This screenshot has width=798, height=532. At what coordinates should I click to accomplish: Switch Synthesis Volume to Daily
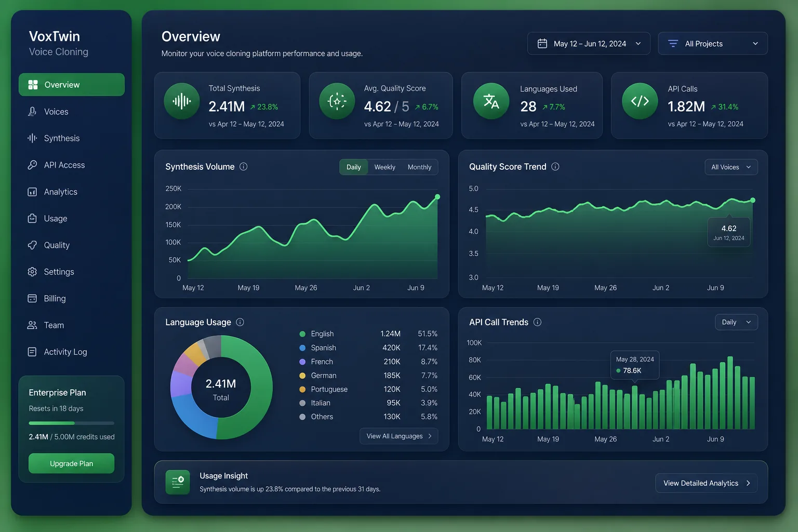pyautogui.click(x=354, y=167)
